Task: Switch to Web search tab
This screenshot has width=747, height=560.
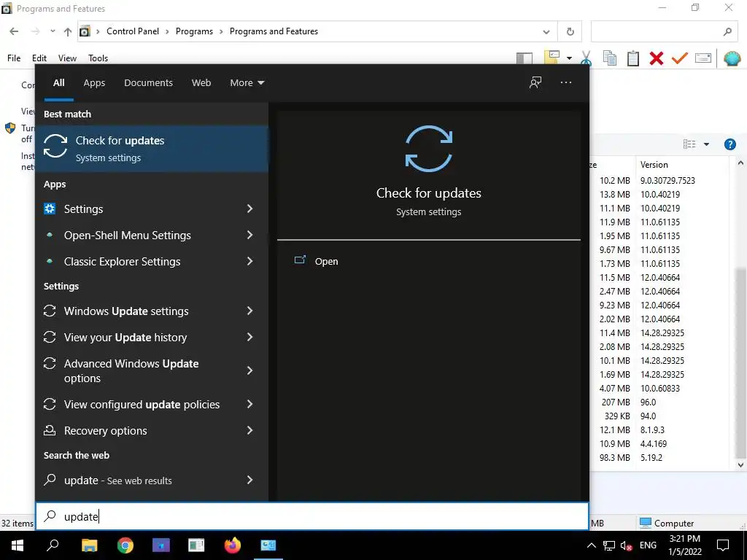Action: (x=201, y=83)
